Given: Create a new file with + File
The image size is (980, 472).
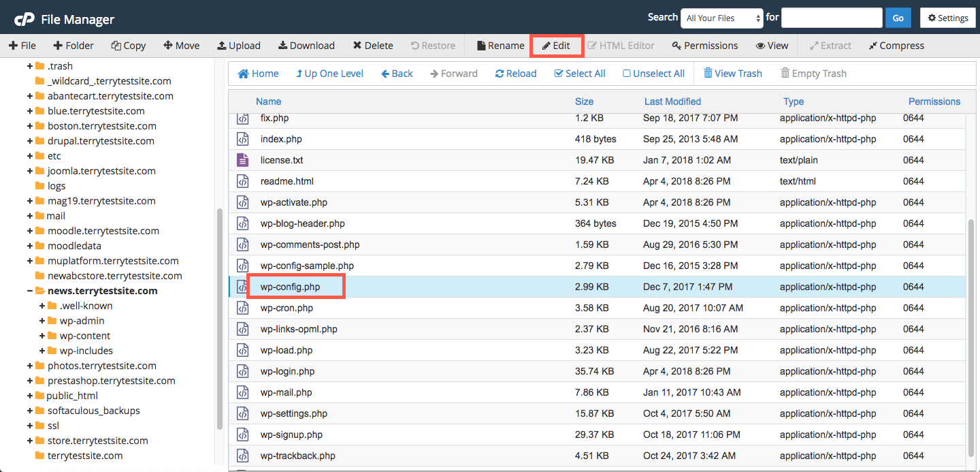Looking at the screenshot, I should (22, 46).
